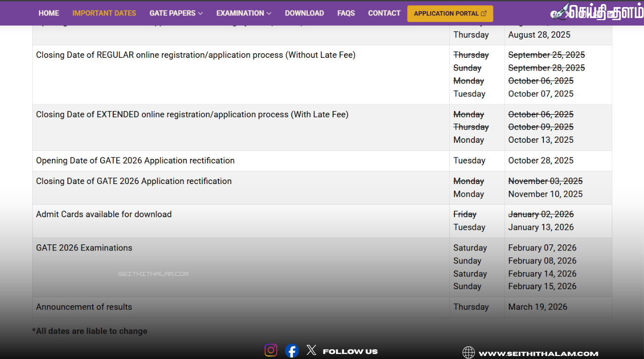This screenshot has width=644, height=359.
Task: Open the X (Twitter) icon
Action: tap(311, 350)
